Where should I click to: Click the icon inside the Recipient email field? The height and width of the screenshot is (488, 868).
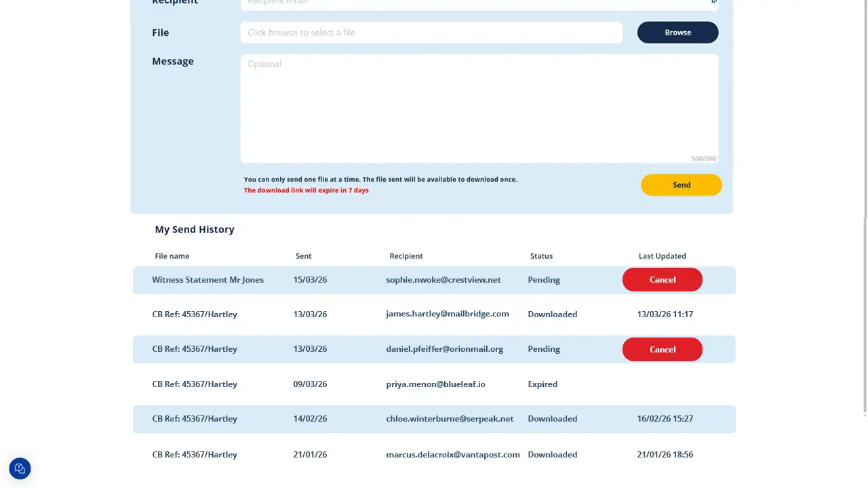pos(713,2)
